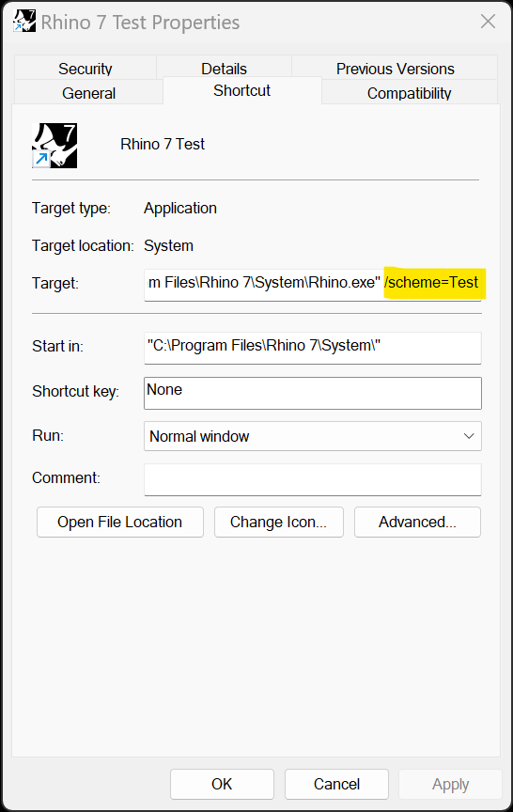Select the Shortcut tab
The height and width of the screenshot is (812, 513).
[242, 90]
